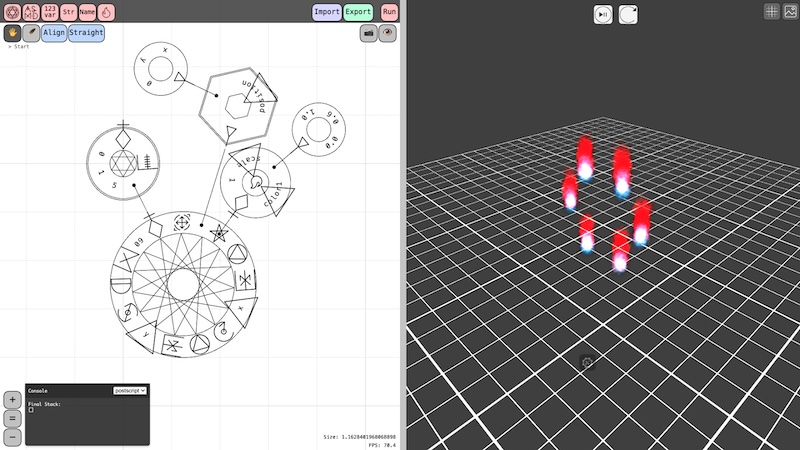Toggle visibility with the eye icon
Viewport: 800px width, 450px height.
[x=388, y=33]
